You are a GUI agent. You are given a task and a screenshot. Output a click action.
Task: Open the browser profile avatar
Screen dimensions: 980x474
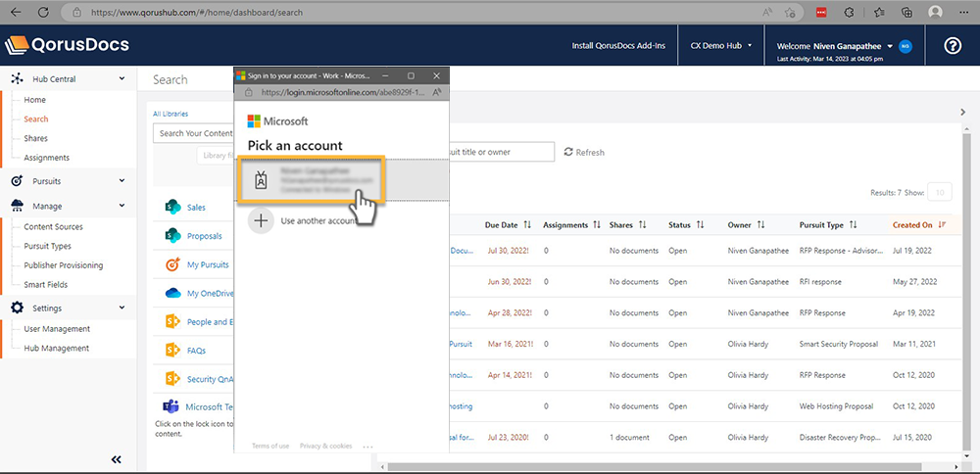click(x=935, y=12)
